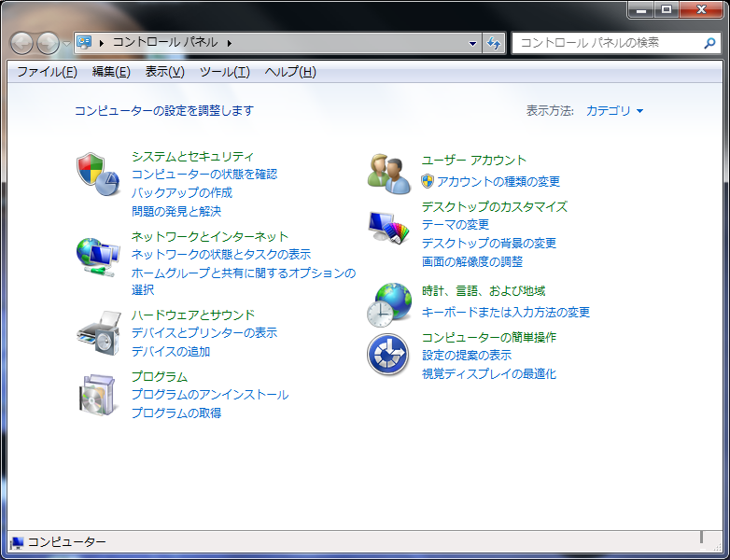Image resolution: width=730 pixels, height=560 pixels.
Task: Click the Clock, Language, and Region icon
Action: [388, 304]
